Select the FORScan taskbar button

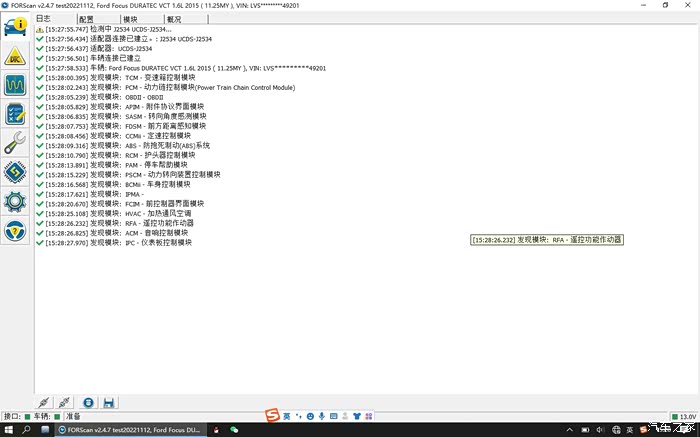click(130, 430)
